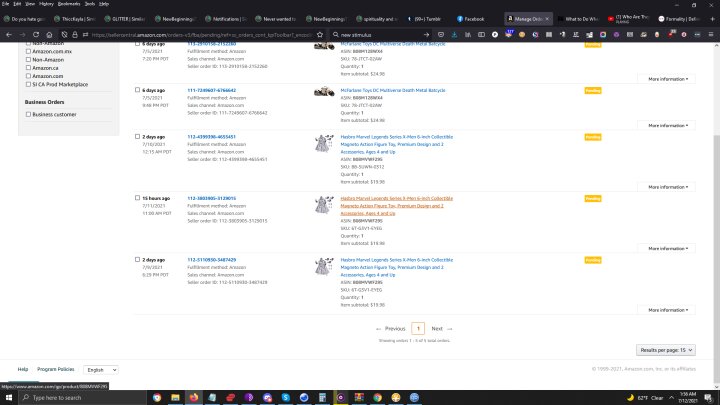Viewport: 720px width, 405px height.
Task: Open the Results per page dropdown
Action: [x=665, y=350]
